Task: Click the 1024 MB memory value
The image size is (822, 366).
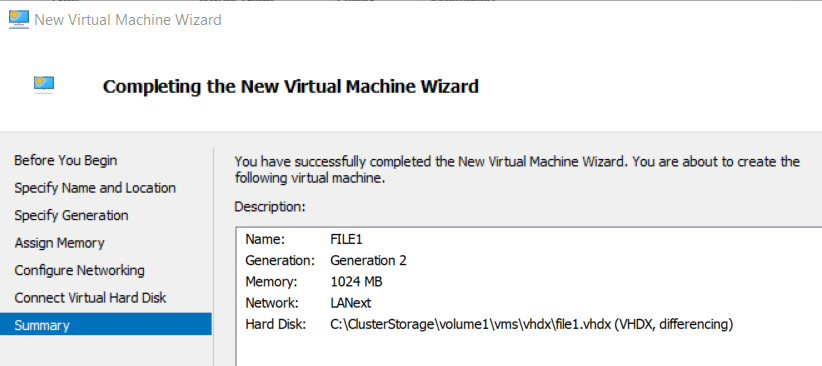Action: point(356,282)
